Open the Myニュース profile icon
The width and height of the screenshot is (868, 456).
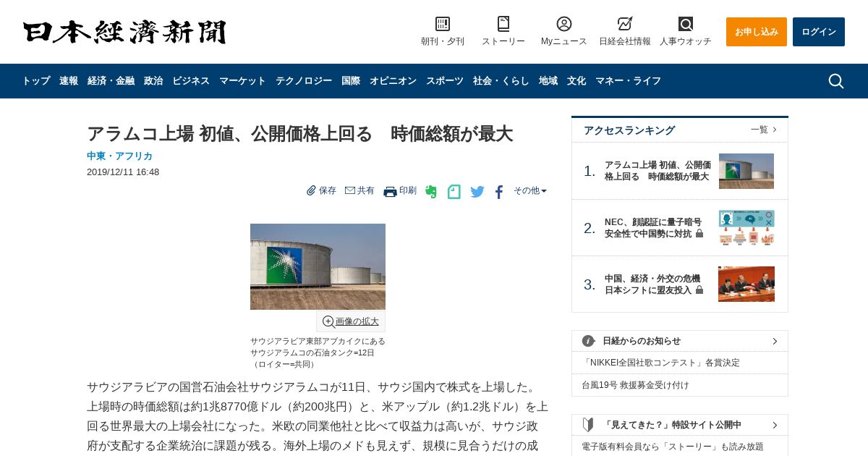564,24
